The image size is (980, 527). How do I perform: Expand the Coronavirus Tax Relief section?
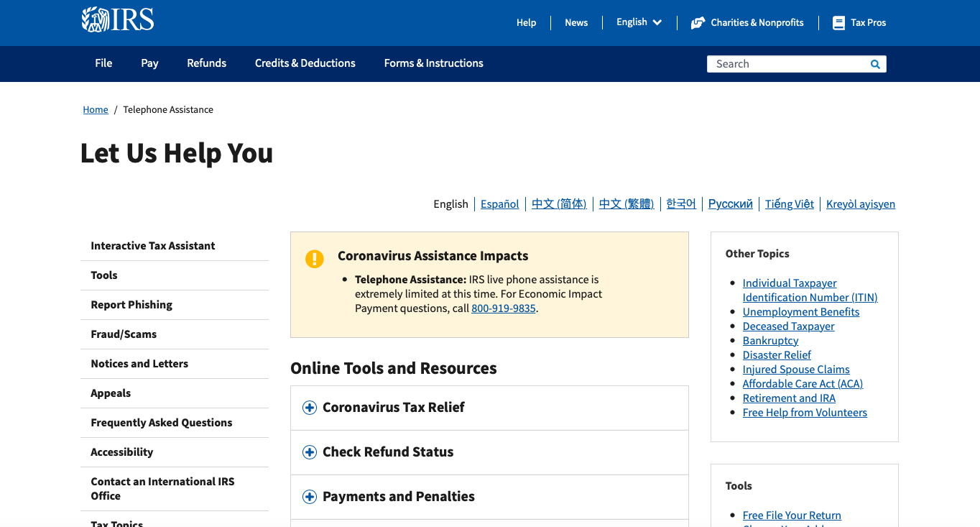489,408
